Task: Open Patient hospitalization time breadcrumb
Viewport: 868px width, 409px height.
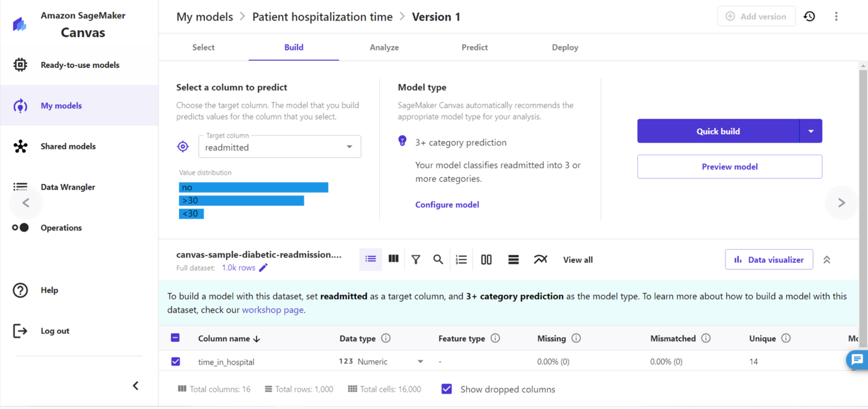Action: (322, 17)
